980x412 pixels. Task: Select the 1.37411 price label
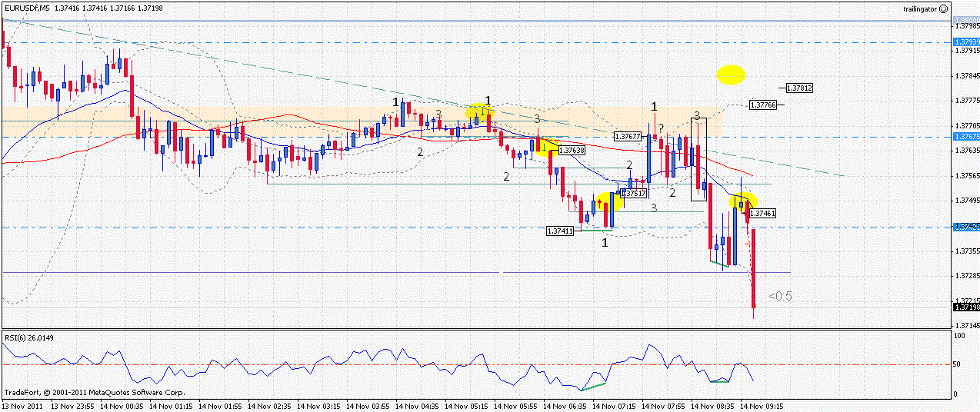pos(559,231)
